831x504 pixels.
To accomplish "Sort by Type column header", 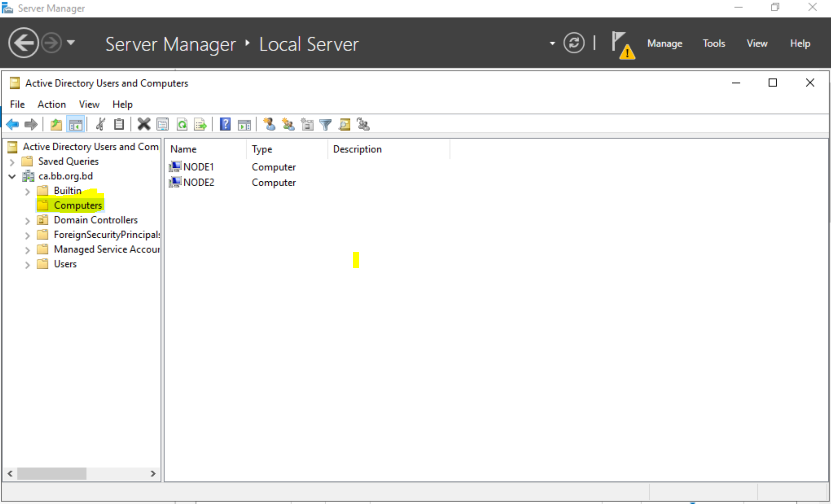I will tap(287, 149).
